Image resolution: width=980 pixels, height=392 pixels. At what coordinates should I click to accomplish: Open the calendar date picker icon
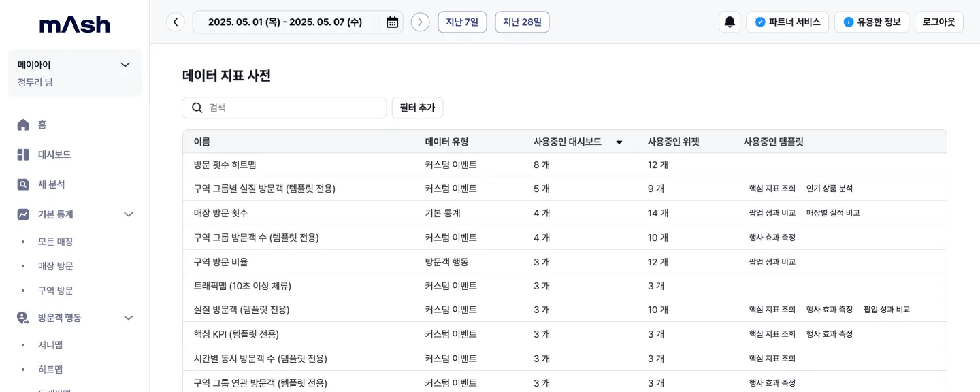pyautogui.click(x=392, y=22)
